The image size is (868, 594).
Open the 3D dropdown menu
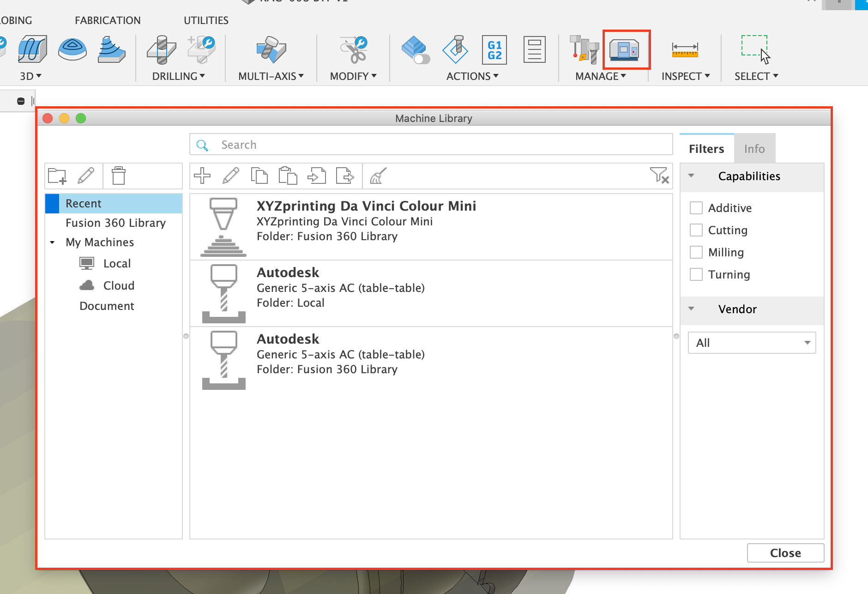click(x=30, y=76)
